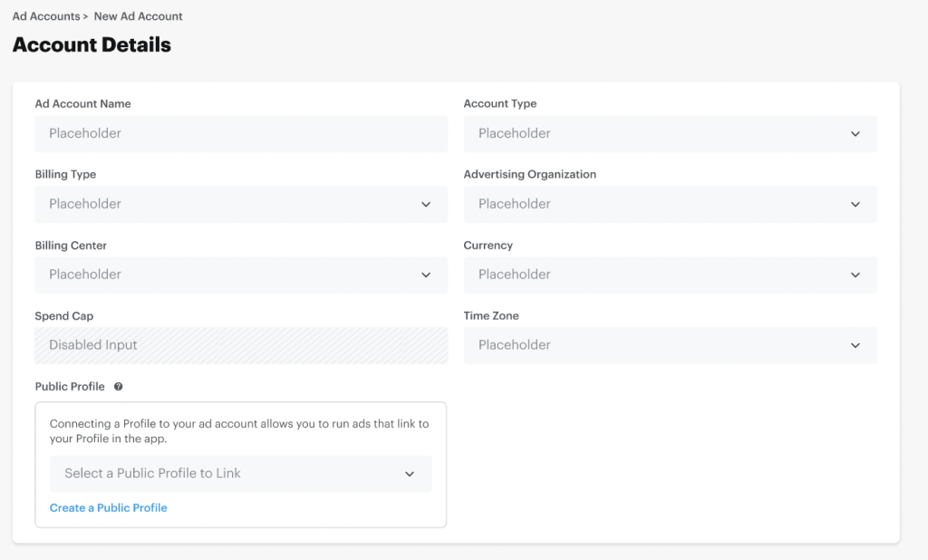Click the Billing Type dropdown arrow
The height and width of the screenshot is (560, 928).
pos(426,204)
